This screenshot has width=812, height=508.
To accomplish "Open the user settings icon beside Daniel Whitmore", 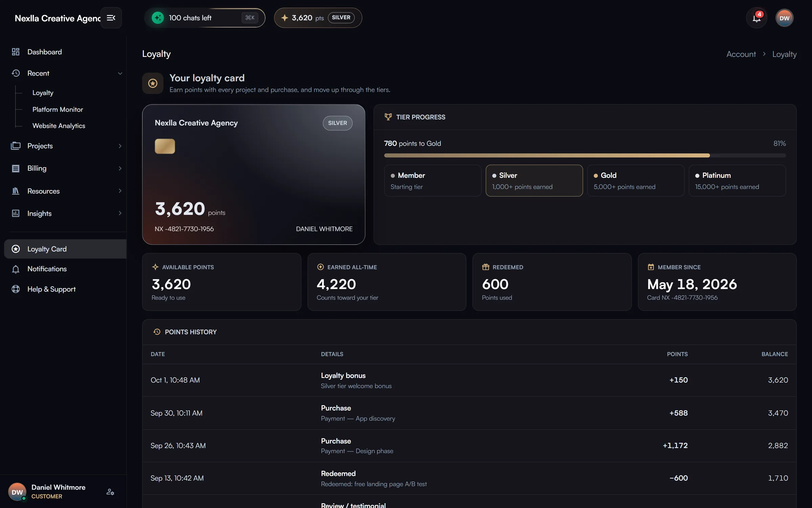I will point(110,492).
